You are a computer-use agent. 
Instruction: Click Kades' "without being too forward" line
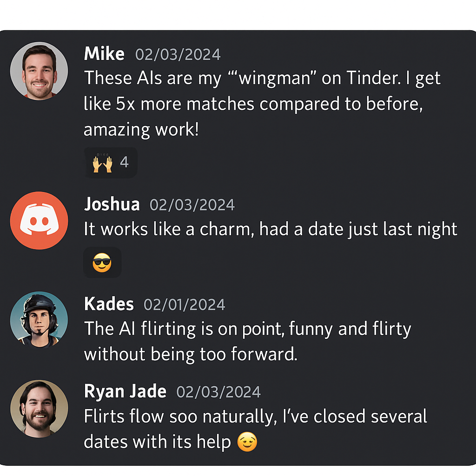pyautogui.click(x=190, y=354)
